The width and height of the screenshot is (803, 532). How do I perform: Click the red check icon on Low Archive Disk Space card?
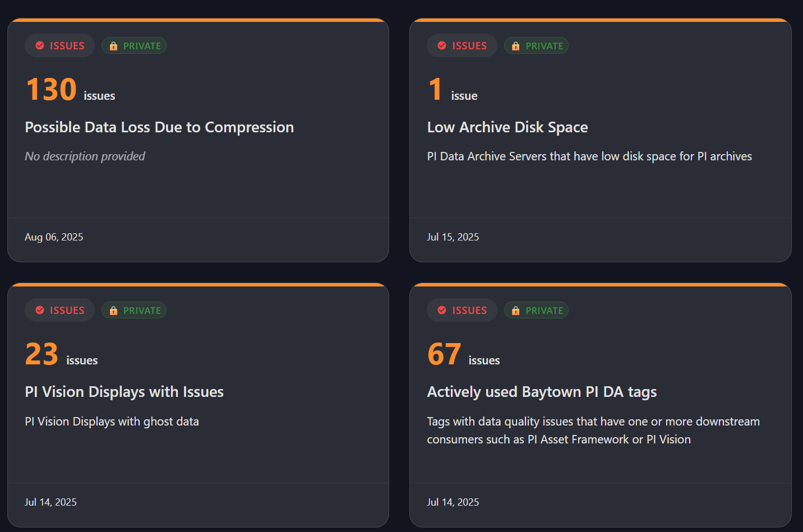pyautogui.click(x=442, y=46)
